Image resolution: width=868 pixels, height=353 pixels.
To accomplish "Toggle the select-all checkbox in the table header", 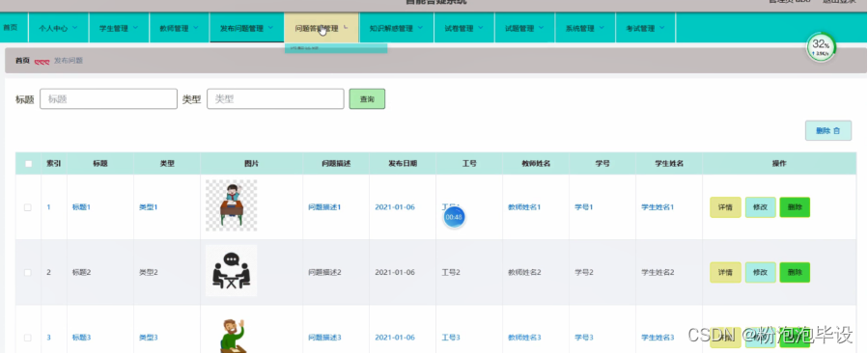I will point(28,164).
